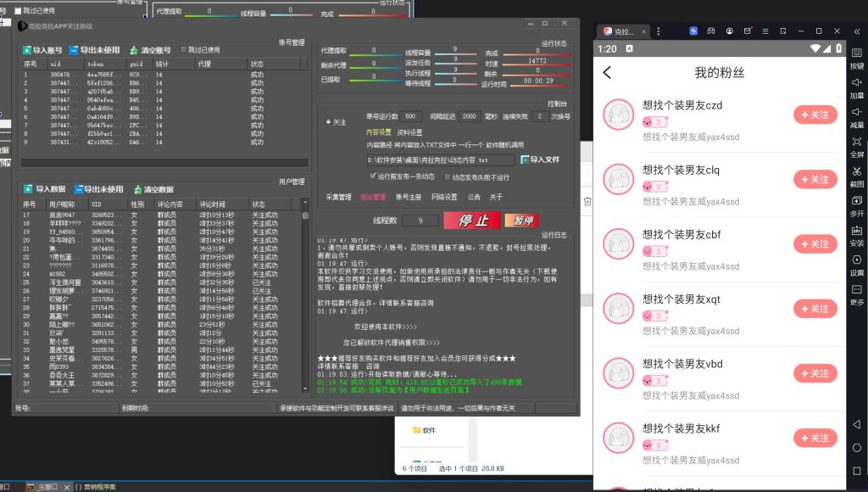Tap the back arrow on 我的粉丝 page

pyautogui.click(x=607, y=72)
